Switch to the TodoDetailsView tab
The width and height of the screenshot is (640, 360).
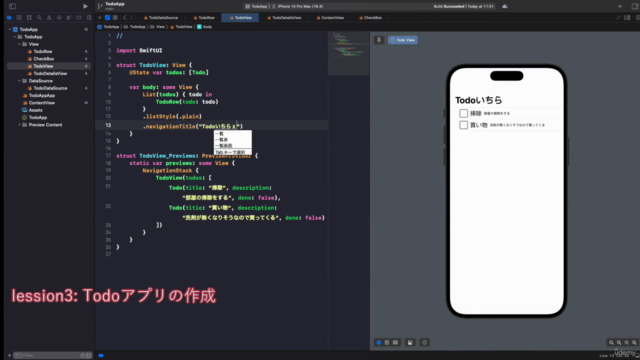(x=284, y=18)
